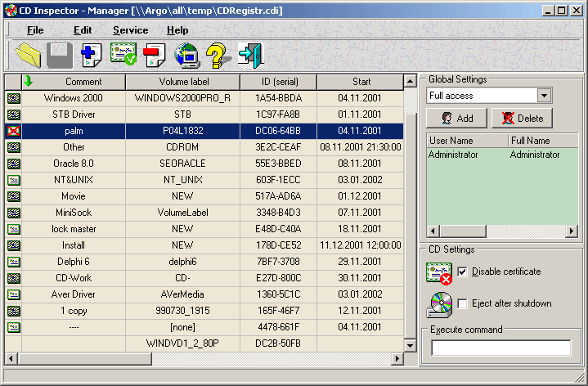Click the P04L1832 volume label cell

pos(182,131)
